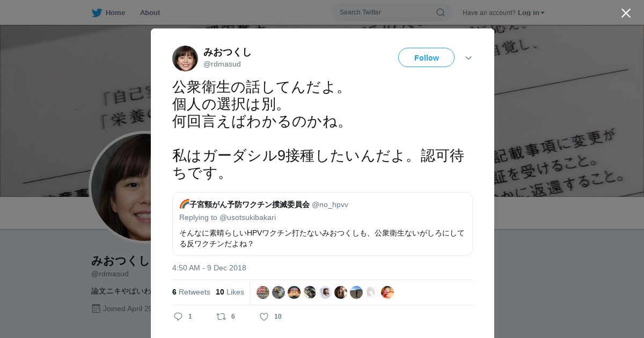The width and height of the screenshot is (644, 338).
Task: View the 10 Likes list
Action: [230, 292]
